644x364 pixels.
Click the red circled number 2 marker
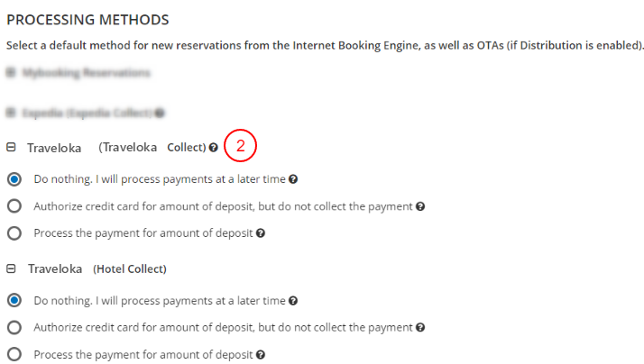coord(241,145)
